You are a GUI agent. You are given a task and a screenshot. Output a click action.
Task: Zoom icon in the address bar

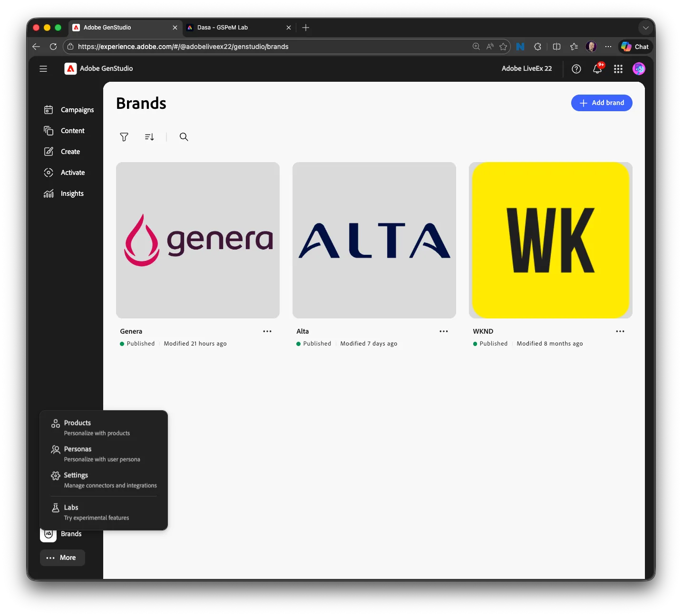pos(476,47)
